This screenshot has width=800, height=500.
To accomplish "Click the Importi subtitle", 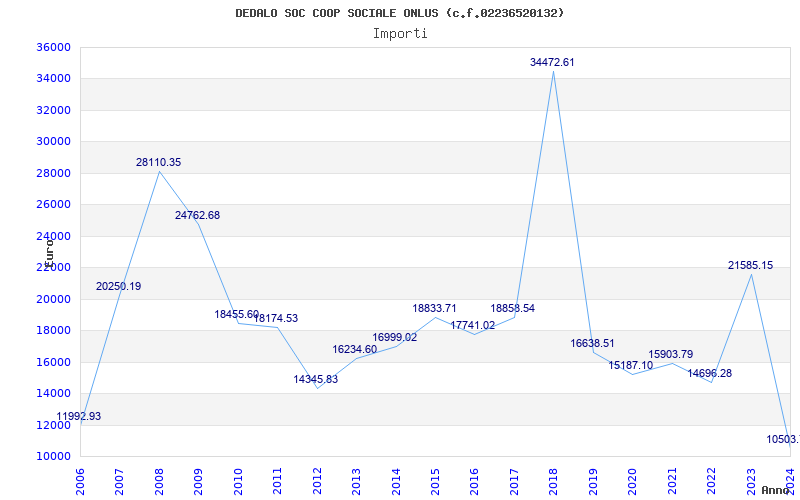I will click(400, 34).
